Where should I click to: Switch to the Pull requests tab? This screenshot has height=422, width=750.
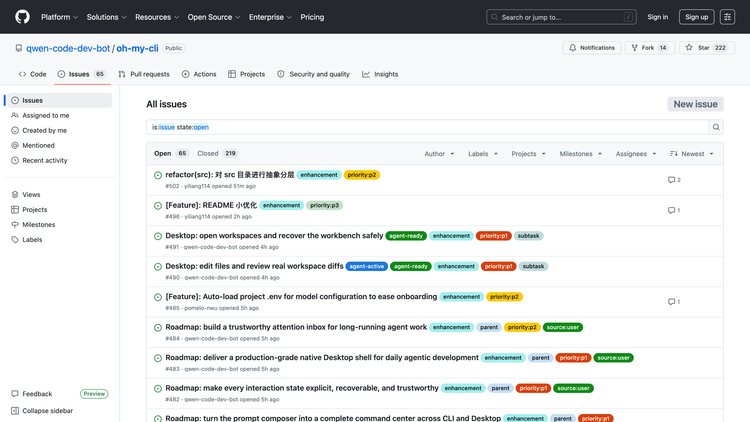coord(144,74)
